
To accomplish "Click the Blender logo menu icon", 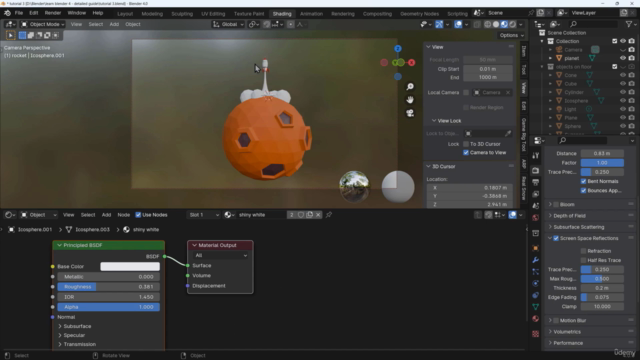I will tap(7, 13).
